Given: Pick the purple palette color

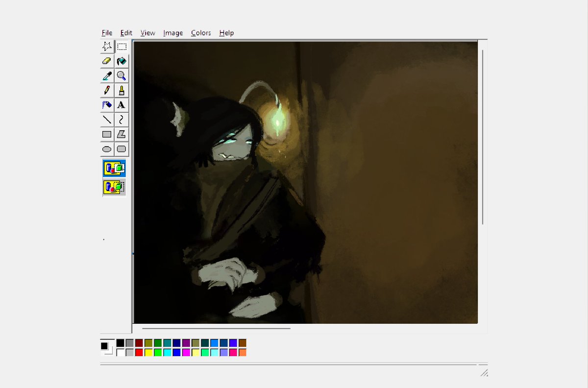Looking at the screenshot, I should (186, 343).
